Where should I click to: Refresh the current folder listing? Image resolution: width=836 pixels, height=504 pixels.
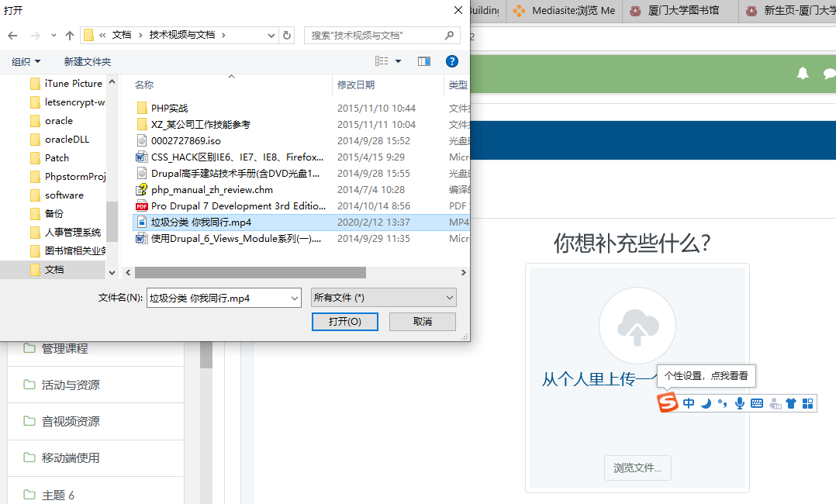pyautogui.click(x=288, y=36)
